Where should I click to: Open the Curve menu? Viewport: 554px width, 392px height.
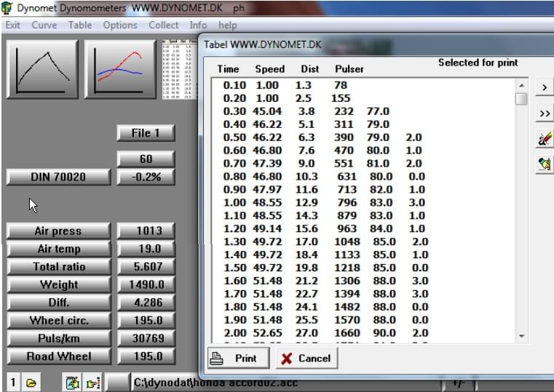44,25
